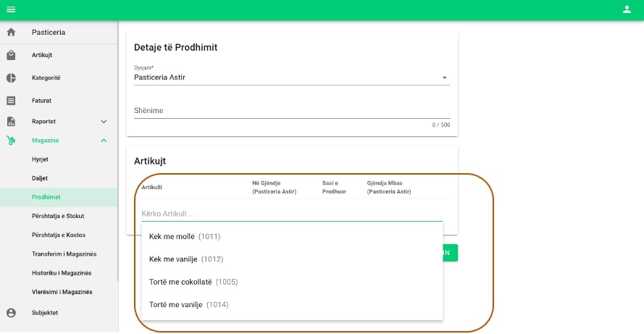This screenshot has height=334, width=644.
Task: Open the Dyqani store dropdown
Action: click(x=291, y=78)
